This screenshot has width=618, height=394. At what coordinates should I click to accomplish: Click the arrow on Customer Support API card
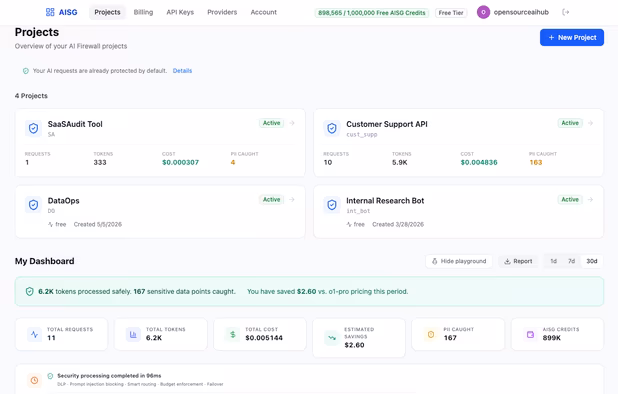pos(590,123)
